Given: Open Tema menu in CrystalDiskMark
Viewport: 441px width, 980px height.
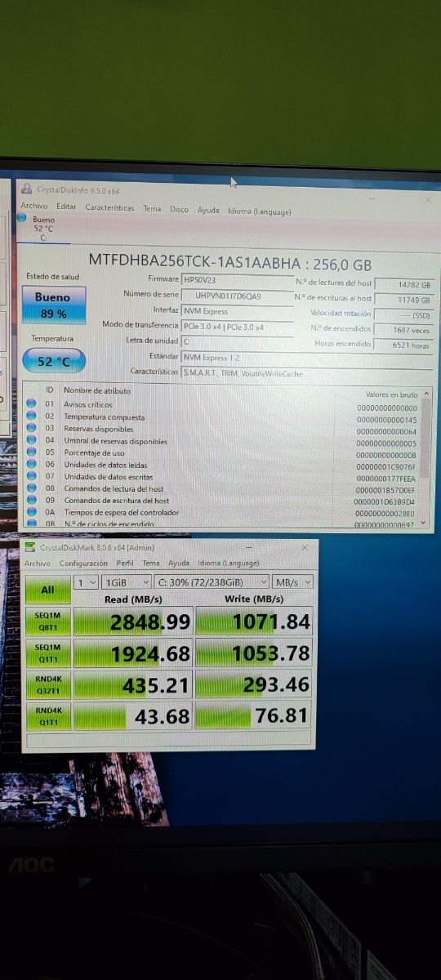Looking at the screenshot, I should (151, 563).
